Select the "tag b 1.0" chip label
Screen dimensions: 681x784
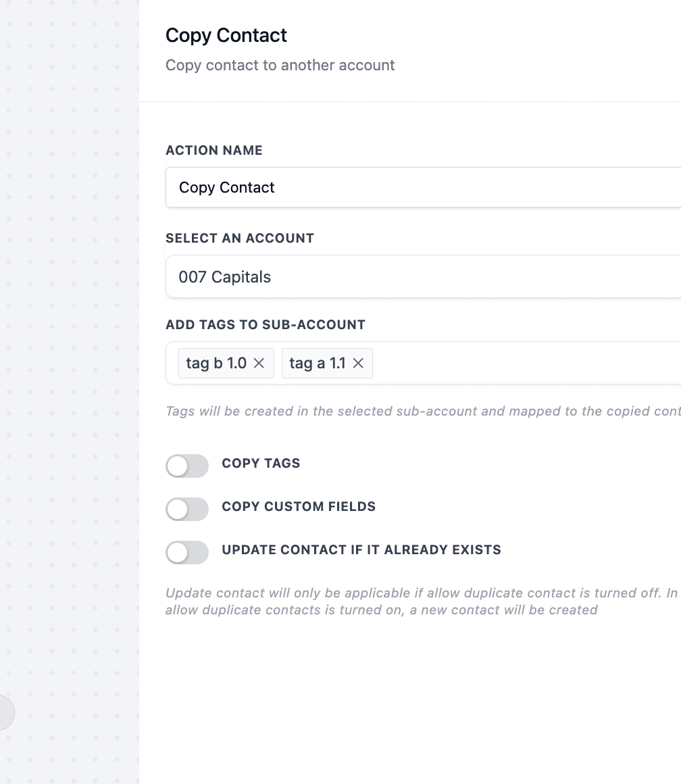point(216,363)
